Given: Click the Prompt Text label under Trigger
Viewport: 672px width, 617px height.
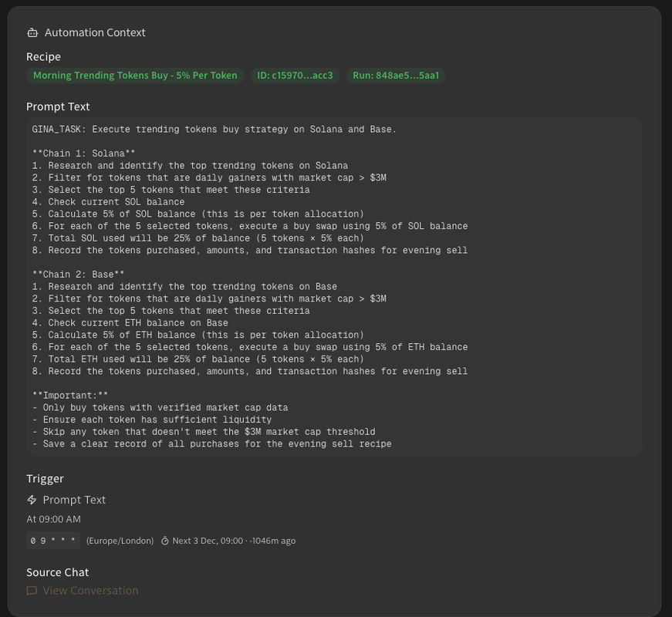Looking at the screenshot, I should 74,500.
